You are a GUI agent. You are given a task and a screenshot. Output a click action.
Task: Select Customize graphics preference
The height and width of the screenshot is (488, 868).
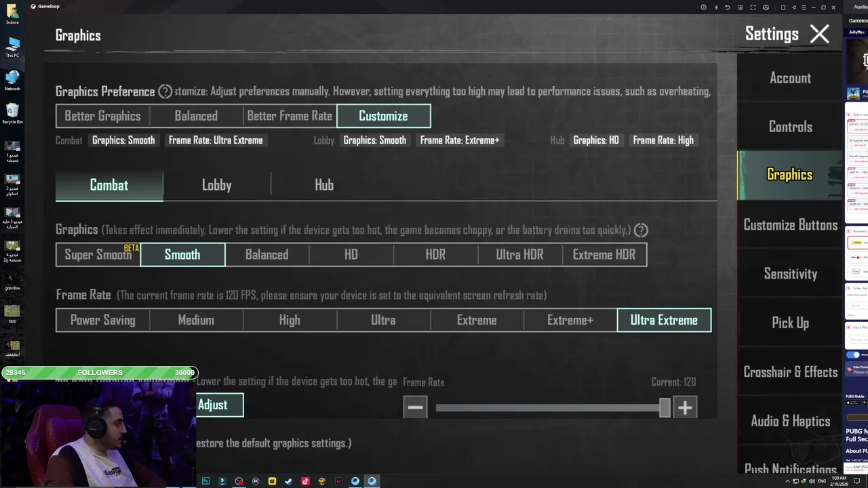pos(383,116)
